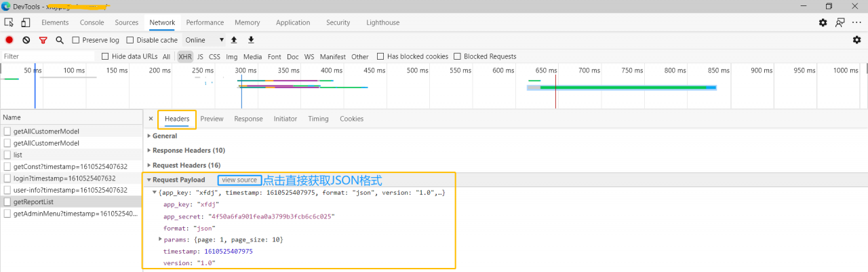Click the app_secret value string
868x272 pixels.
point(271,216)
